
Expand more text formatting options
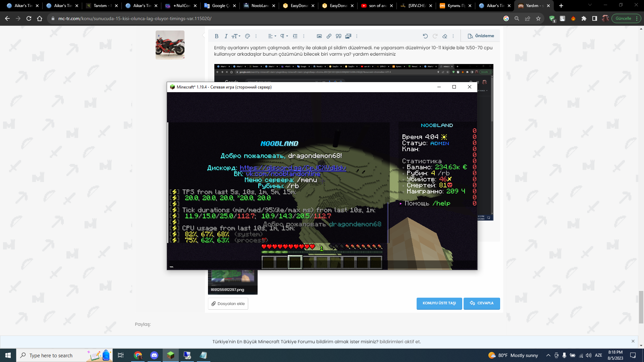click(256, 36)
